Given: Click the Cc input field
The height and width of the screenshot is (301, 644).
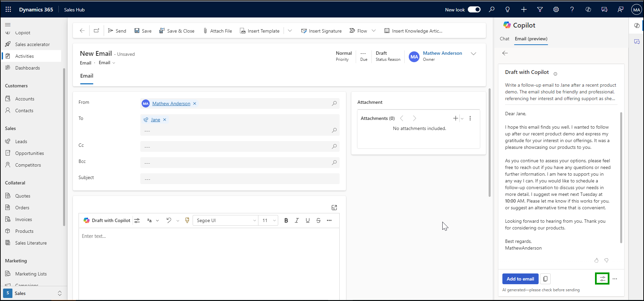Looking at the screenshot, I should tap(240, 146).
